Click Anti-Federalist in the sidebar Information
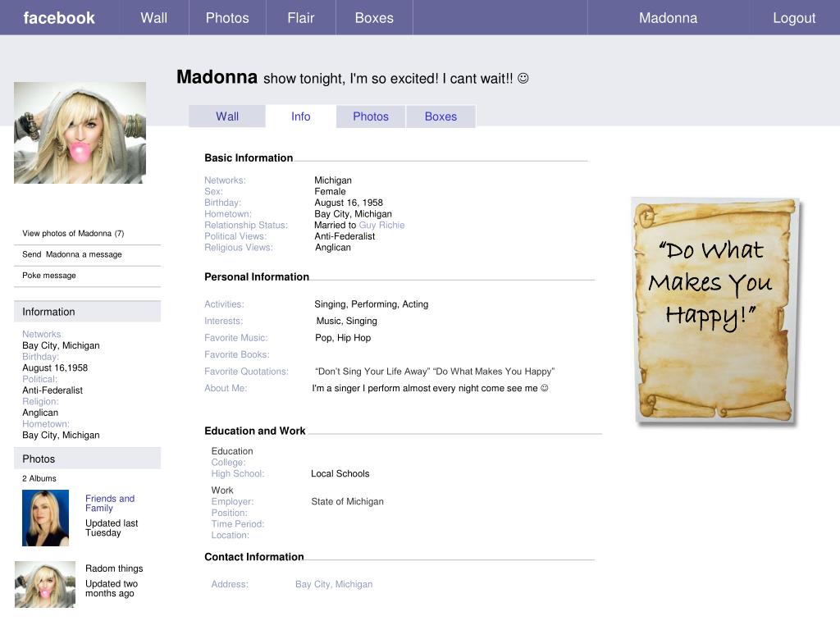 pyautogui.click(x=52, y=390)
